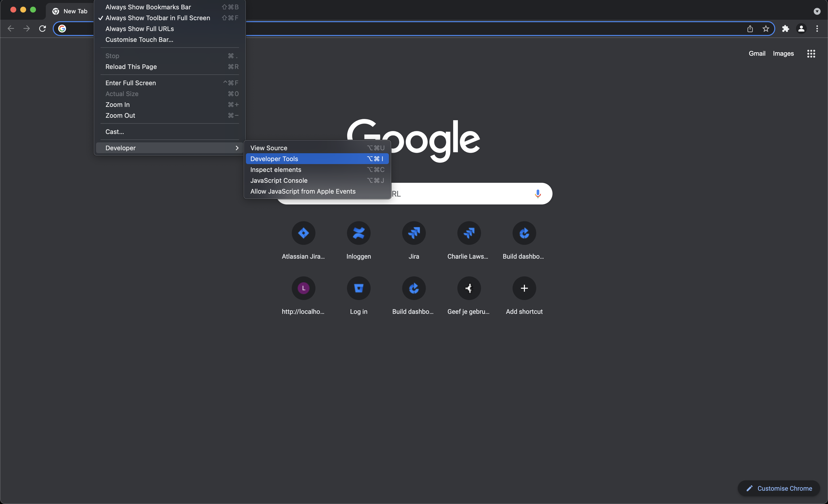Select the New Tab tab
The width and height of the screenshot is (828, 504).
(x=70, y=11)
